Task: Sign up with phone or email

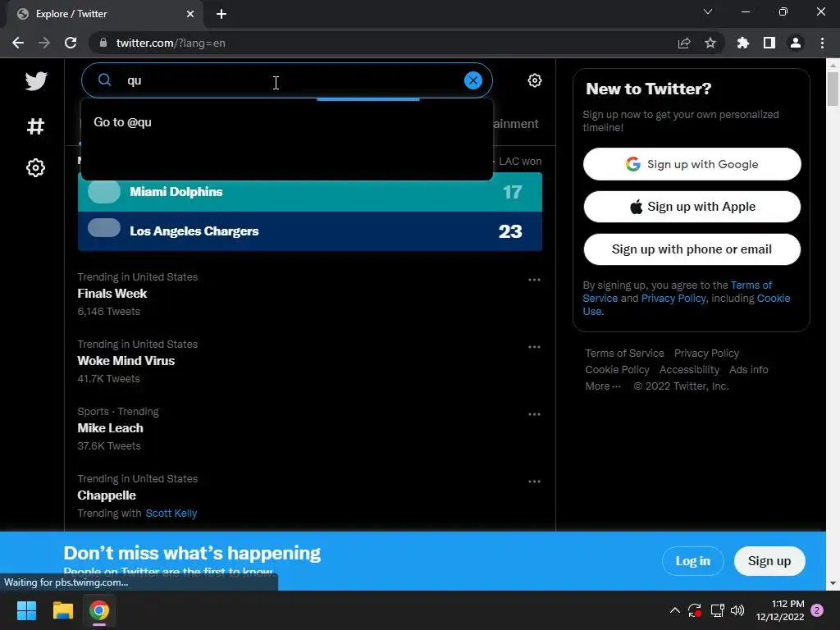Action: pos(692,249)
